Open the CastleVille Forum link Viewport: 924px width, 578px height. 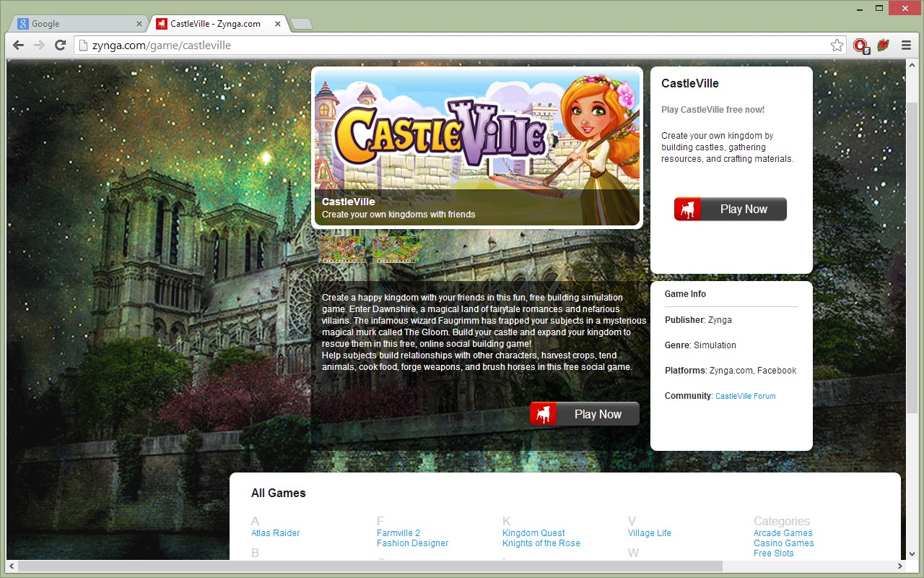(746, 396)
